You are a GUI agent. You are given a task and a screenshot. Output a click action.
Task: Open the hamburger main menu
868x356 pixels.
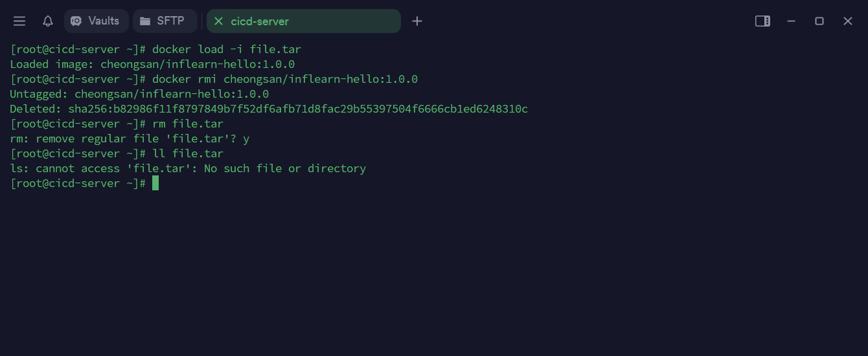tap(19, 21)
